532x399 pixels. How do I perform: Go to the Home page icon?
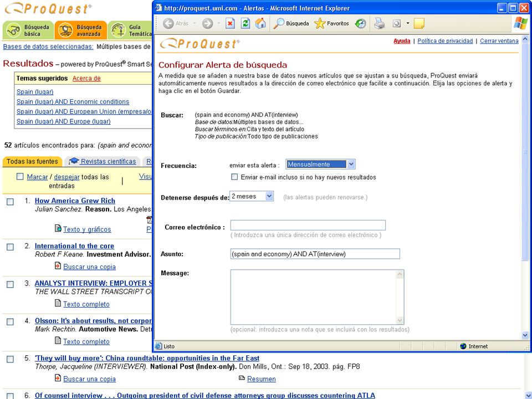tap(260, 23)
